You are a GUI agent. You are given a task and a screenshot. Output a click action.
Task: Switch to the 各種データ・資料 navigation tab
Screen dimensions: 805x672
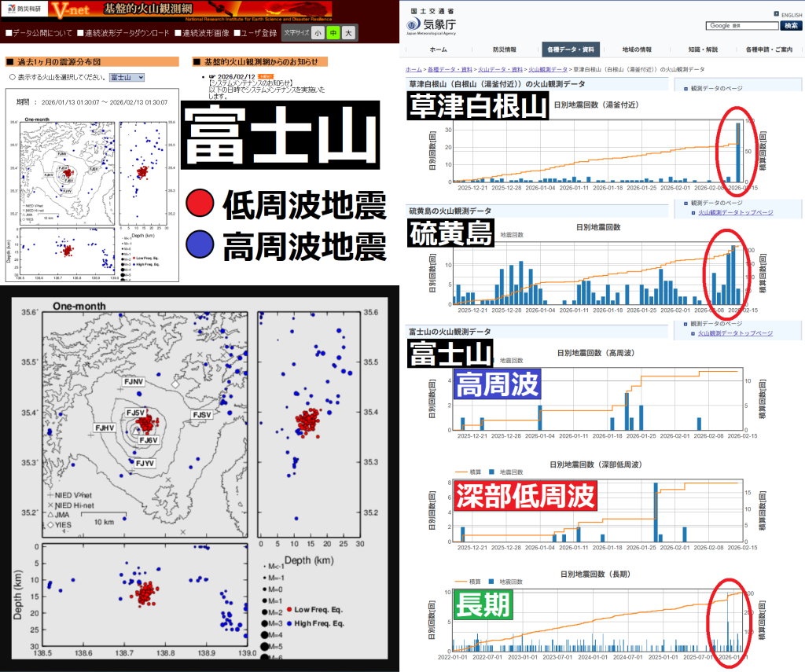point(570,50)
